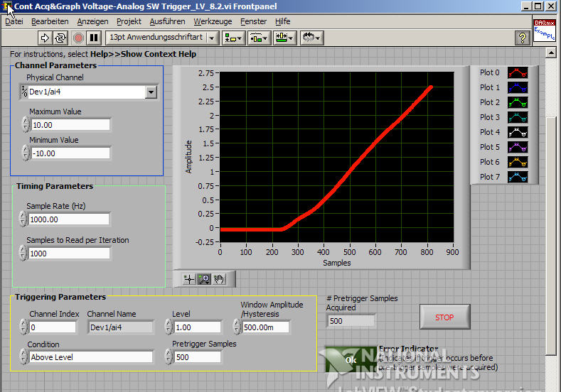
Task: Click the Plot 5 purple legend icon
Action: coord(518,147)
